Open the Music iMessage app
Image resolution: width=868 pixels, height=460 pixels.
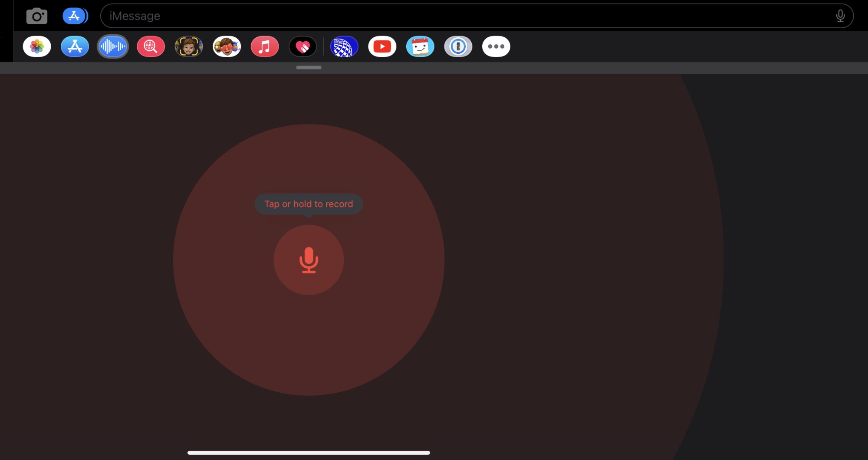(x=265, y=46)
